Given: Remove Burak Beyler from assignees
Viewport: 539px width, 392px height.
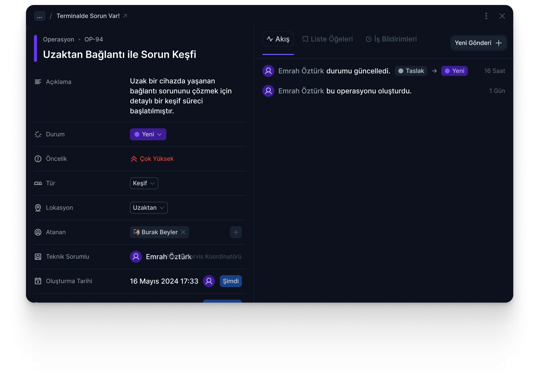Looking at the screenshot, I should coord(183,232).
